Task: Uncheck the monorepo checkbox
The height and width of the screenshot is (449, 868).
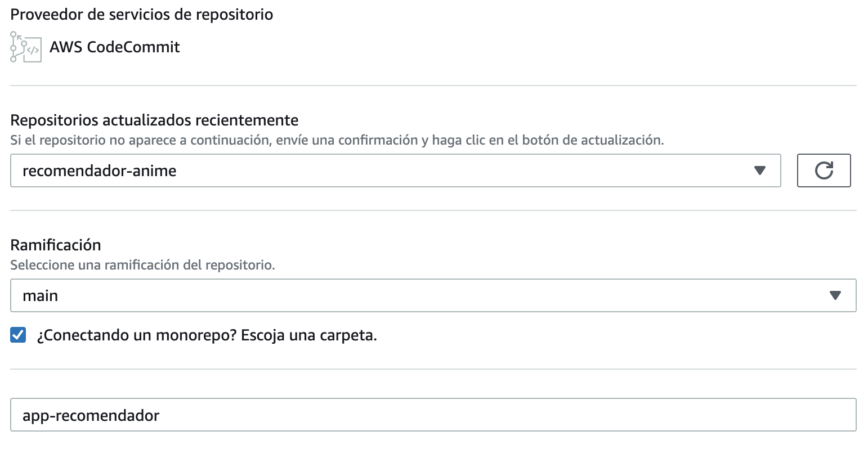Action: (18, 335)
